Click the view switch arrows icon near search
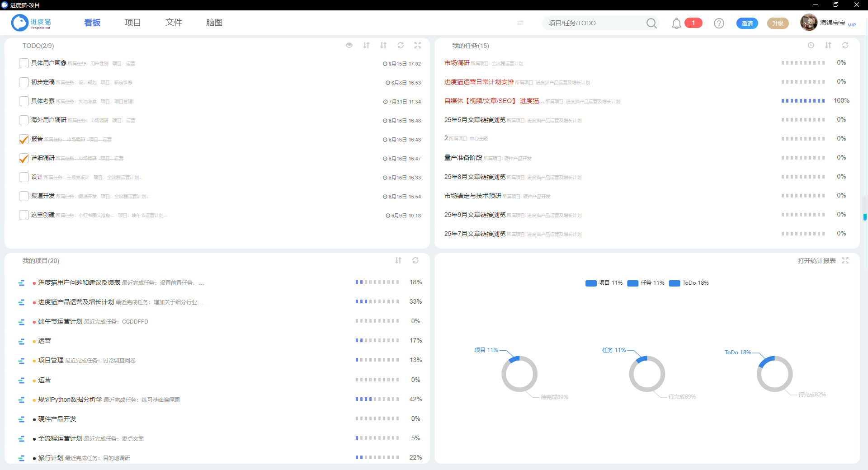 click(x=520, y=23)
